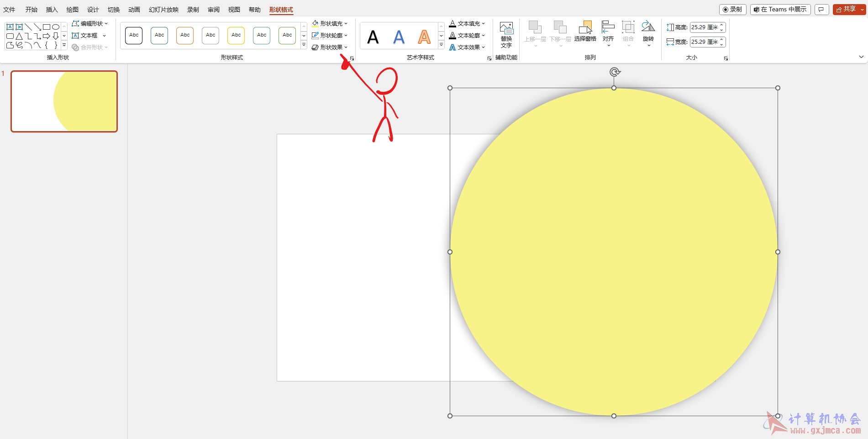
Task: Select the horizontal text box shape
Action: tap(10, 27)
